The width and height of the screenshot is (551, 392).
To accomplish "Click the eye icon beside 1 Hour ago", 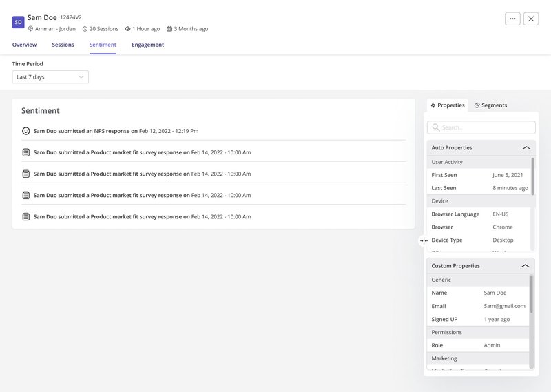I will pyautogui.click(x=128, y=29).
